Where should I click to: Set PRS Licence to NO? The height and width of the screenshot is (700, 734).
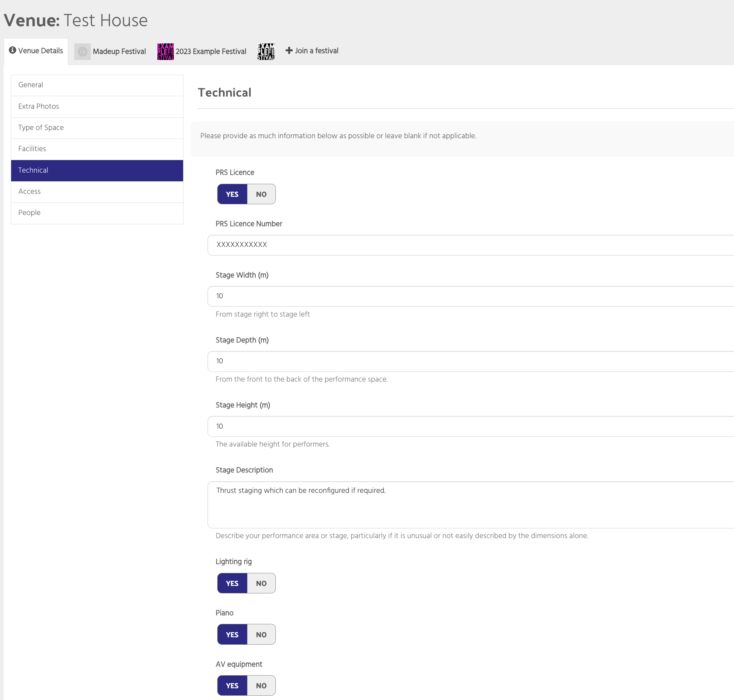click(x=261, y=194)
